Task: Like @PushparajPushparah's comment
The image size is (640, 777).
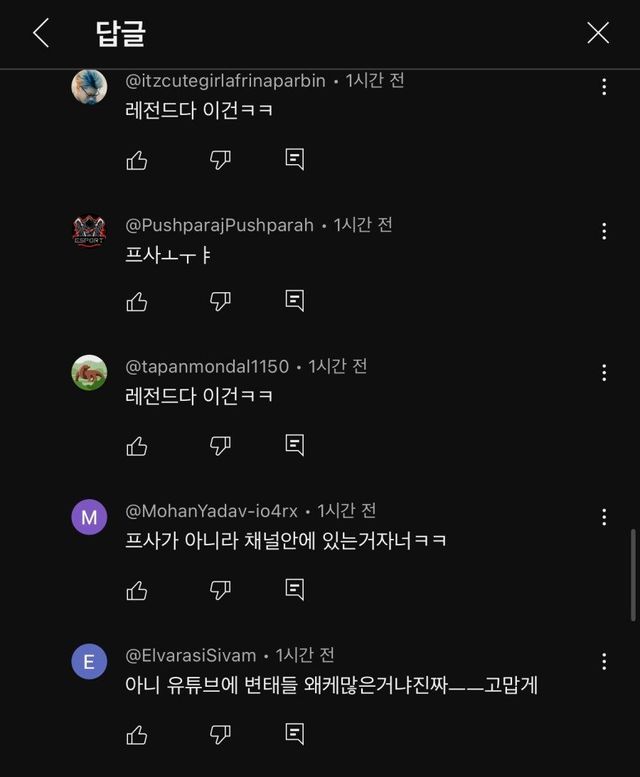Action: tap(137, 301)
